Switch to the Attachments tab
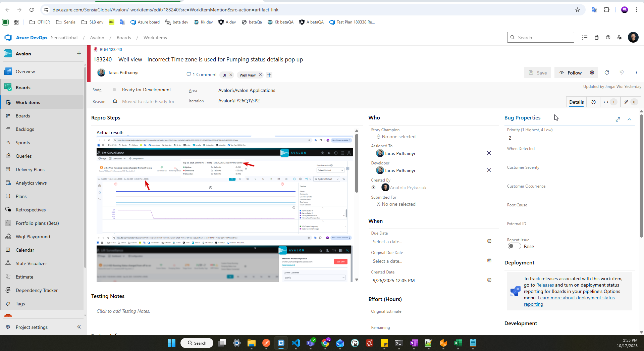Screen dimensions: 644x351 (630, 102)
